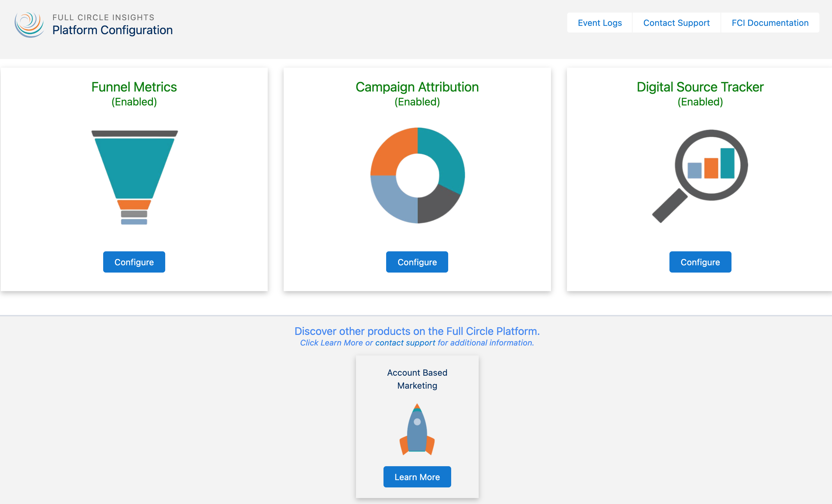This screenshot has width=832, height=504.
Task: Configure Funnel Metrics
Action: [134, 262]
